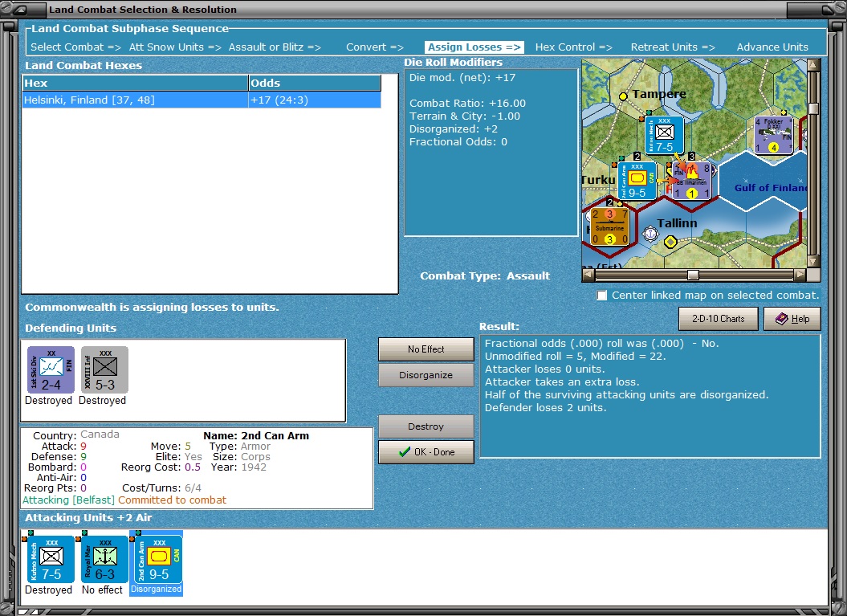Click map scroll right arrow
The height and width of the screenshot is (616, 847).
(800, 275)
